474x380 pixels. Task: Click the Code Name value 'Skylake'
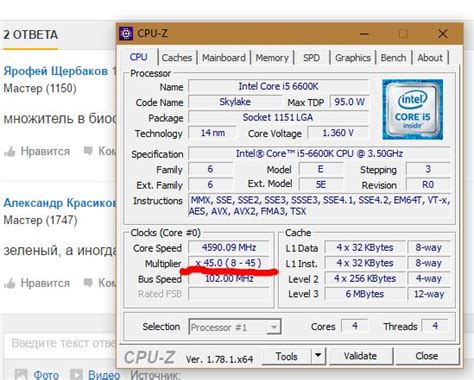[235, 102]
